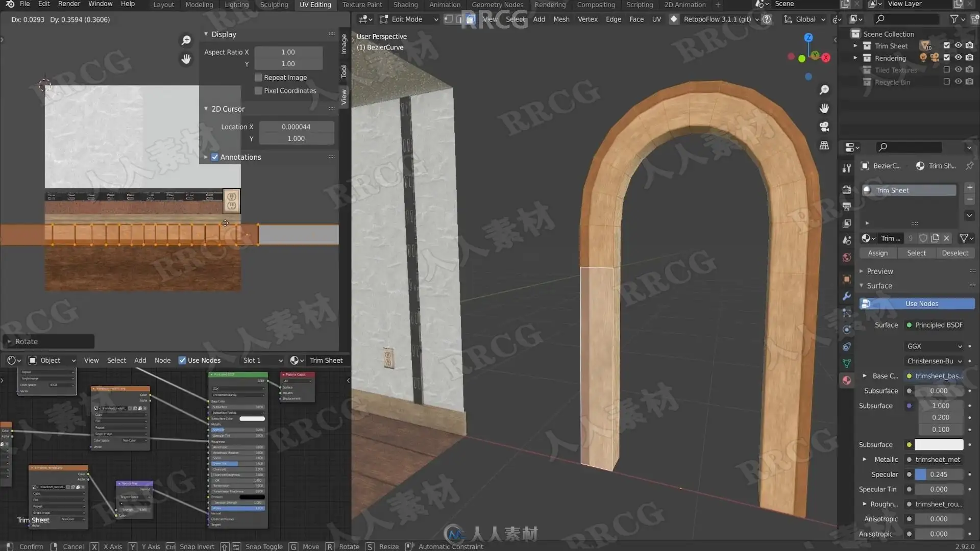
Task: Pin the properties editor context
Action: [969, 166]
